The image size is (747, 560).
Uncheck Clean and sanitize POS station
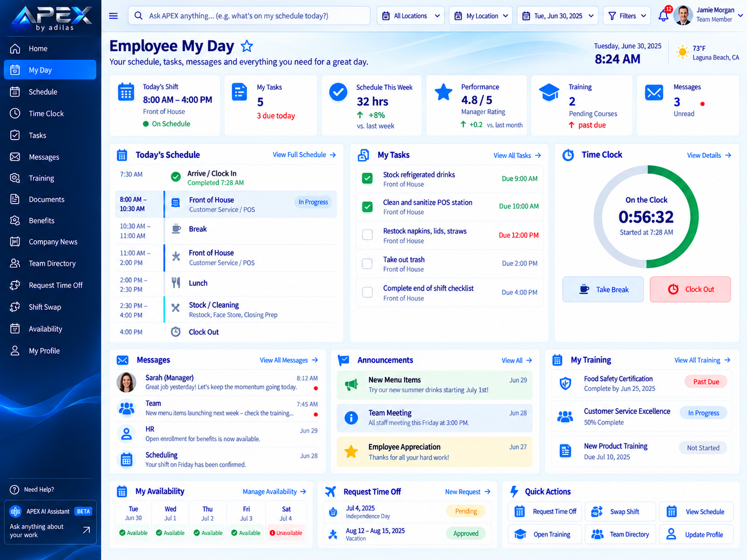(x=367, y=207)
